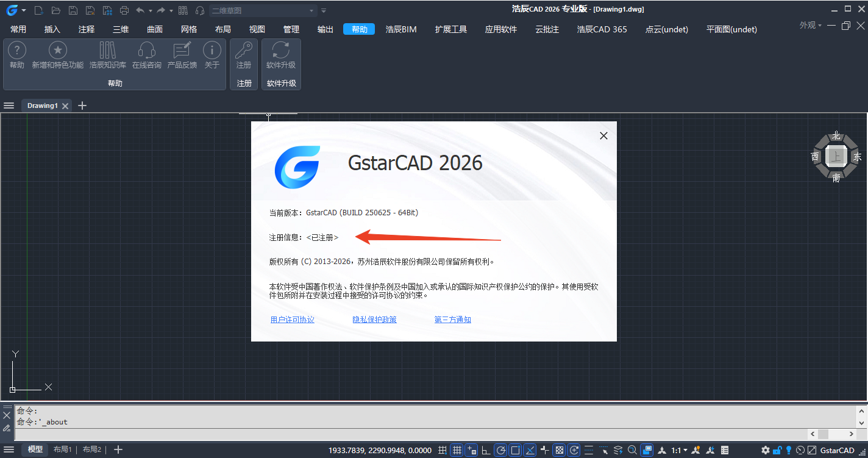Open 产品反馈 feedback icon
Screen dimensions: 868x458
(x=182, y=51)
